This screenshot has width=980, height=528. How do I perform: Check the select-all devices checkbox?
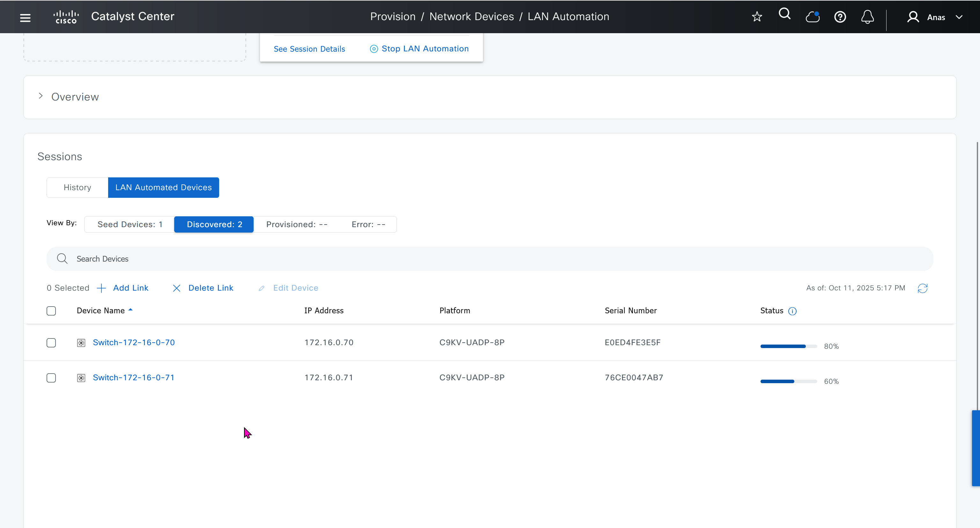click(51, 311)
